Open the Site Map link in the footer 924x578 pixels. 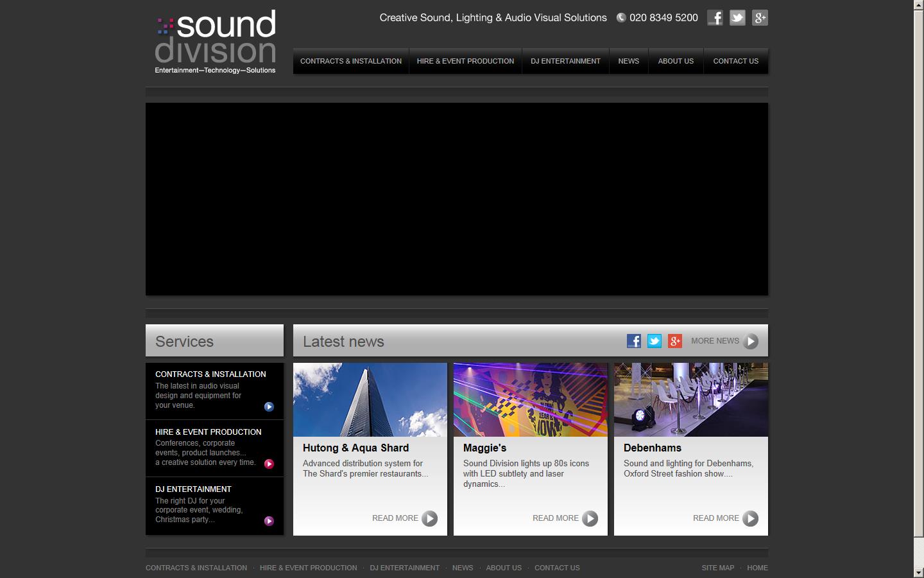(x=717, y=568)
